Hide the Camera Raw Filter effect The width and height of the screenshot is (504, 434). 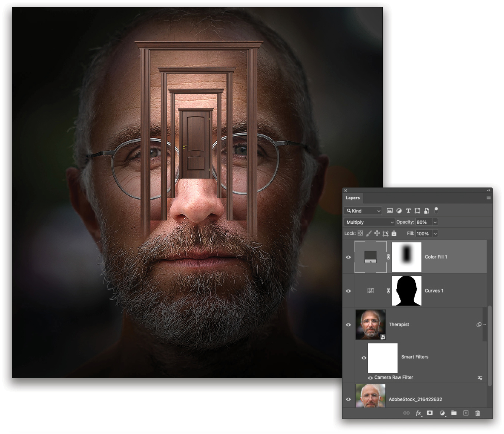[x=370, y=378]
